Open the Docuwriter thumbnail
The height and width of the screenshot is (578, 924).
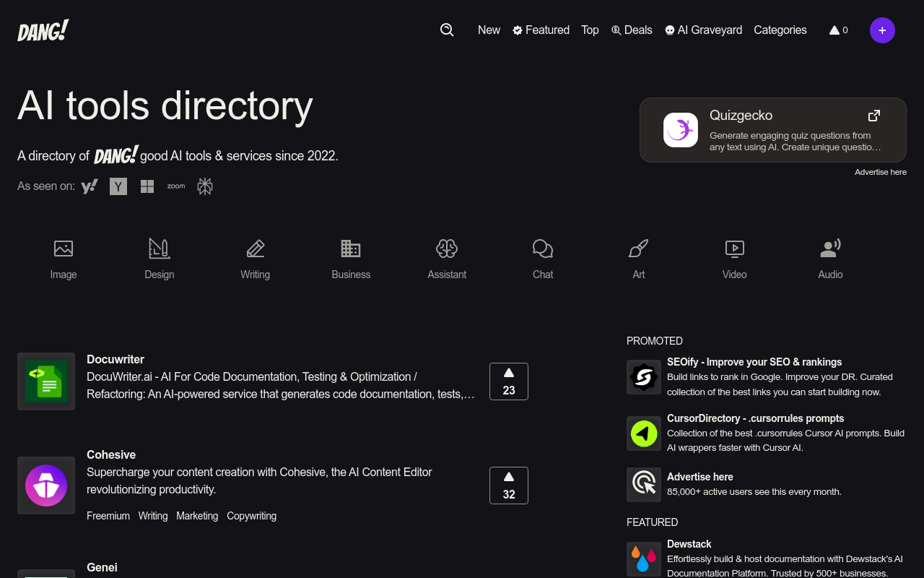pos(46,381)
